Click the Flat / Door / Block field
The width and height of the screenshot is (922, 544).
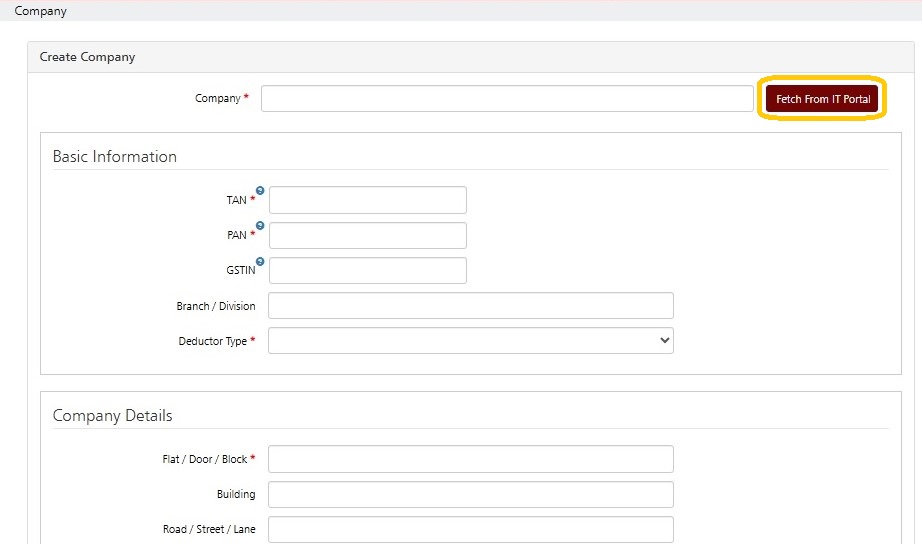(470, 459)
